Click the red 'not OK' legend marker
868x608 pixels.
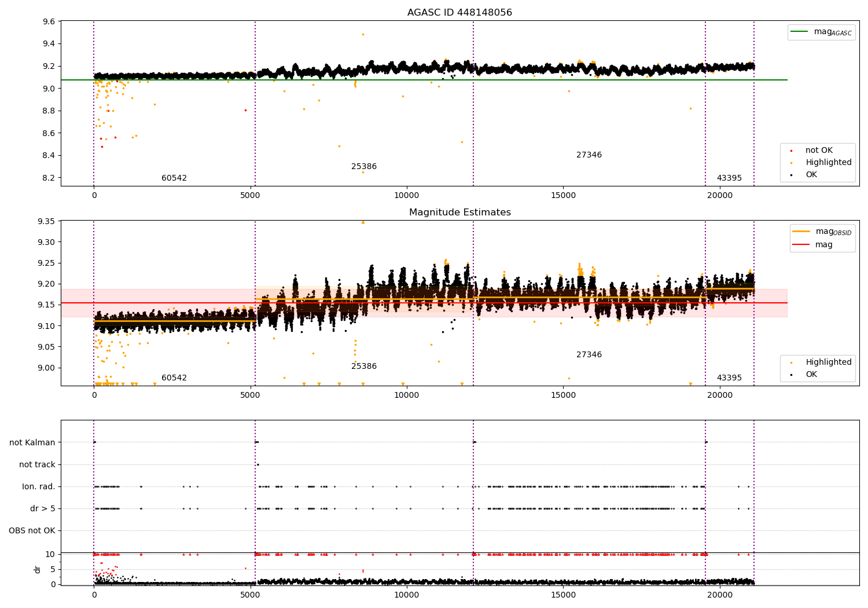pos(791,151)
